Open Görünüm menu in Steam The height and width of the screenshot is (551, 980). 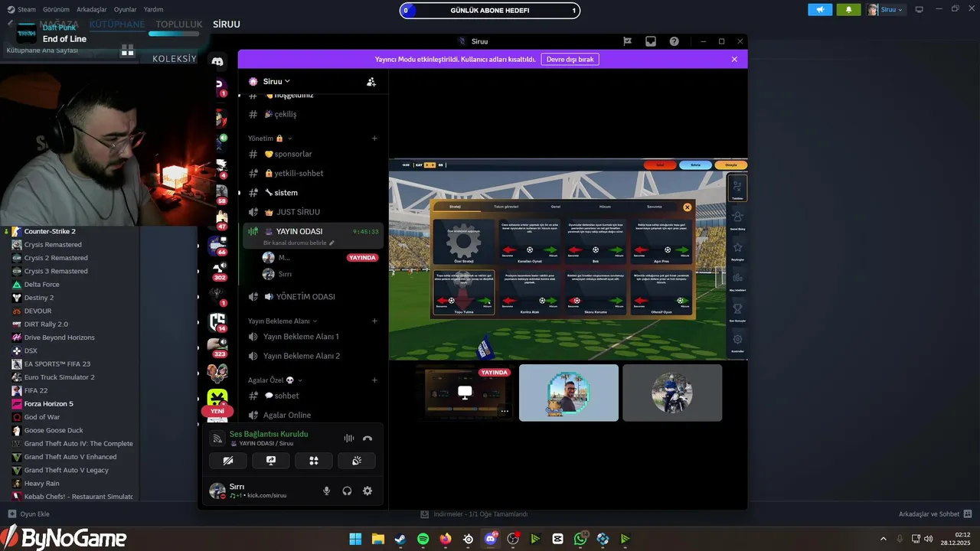[x=56, y=10]
